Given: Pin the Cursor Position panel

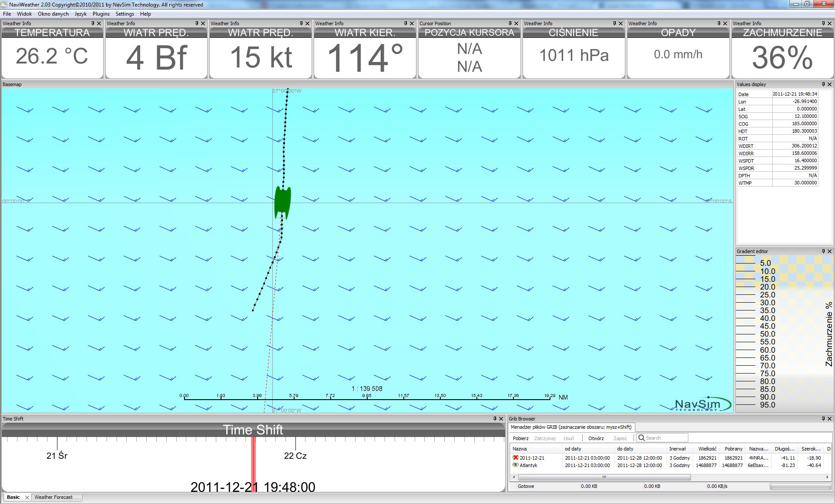Looking at the screenshot, I should pyautogui.click(x=510, y=23).
